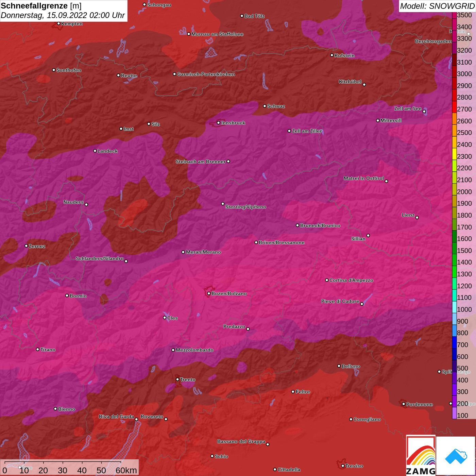Click the 60km scale bar mark

(x=126, y=470)
